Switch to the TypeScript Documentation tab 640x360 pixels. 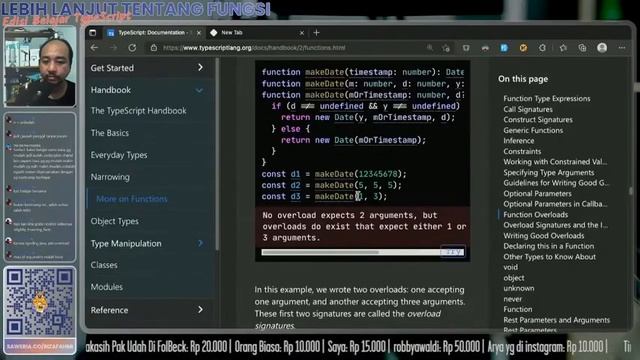[x=154, y=33]
